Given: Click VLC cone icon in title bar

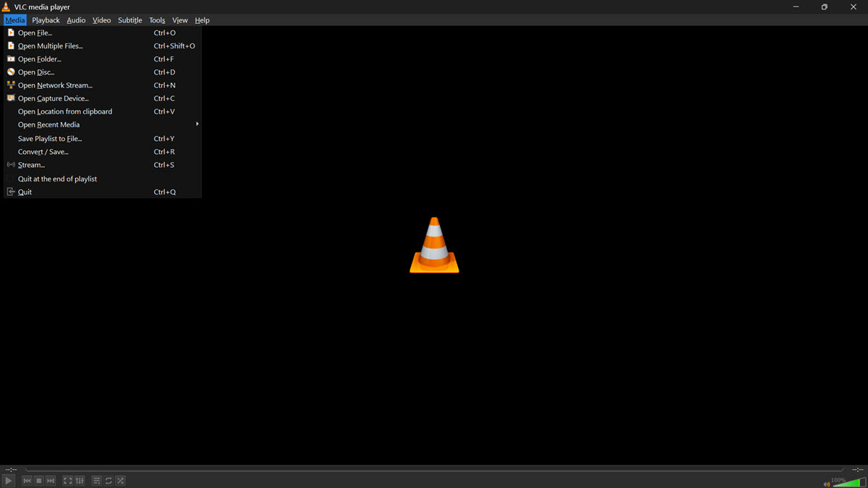Looking at the screenshot, I should click(x=7, y=7).
